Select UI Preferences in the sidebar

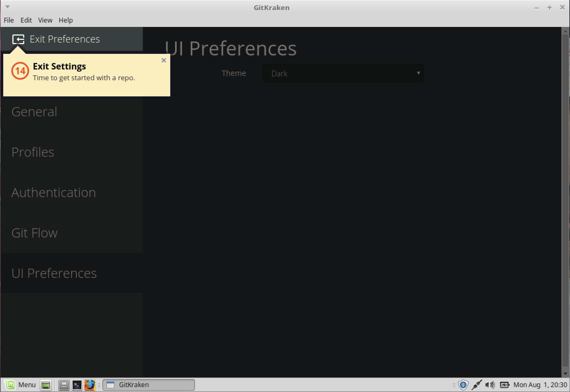coord(71,273)
